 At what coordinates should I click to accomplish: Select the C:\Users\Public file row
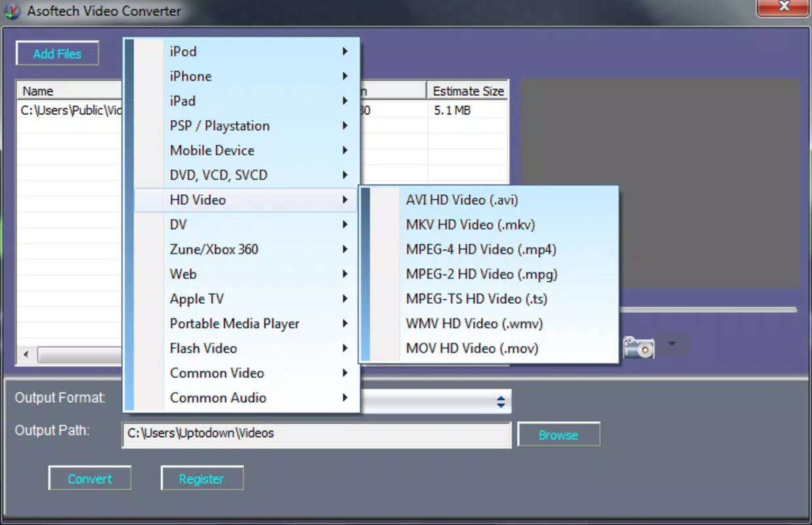coord(71,110)
